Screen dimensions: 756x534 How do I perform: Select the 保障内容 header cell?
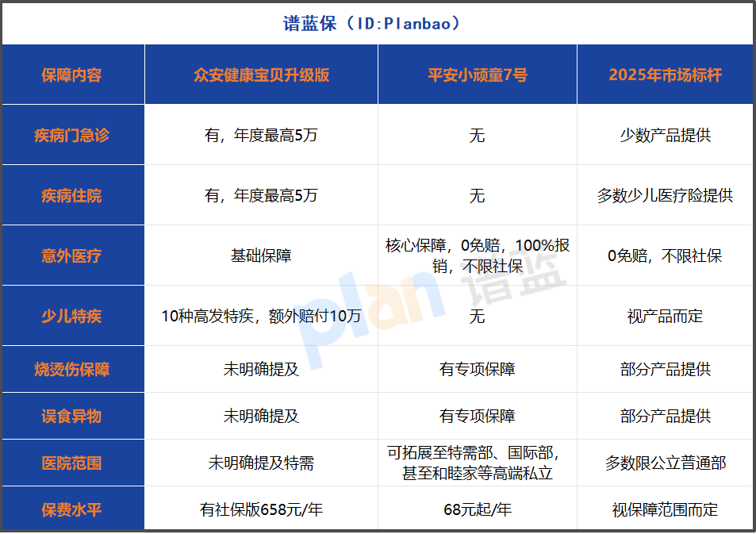click(75, 75)
